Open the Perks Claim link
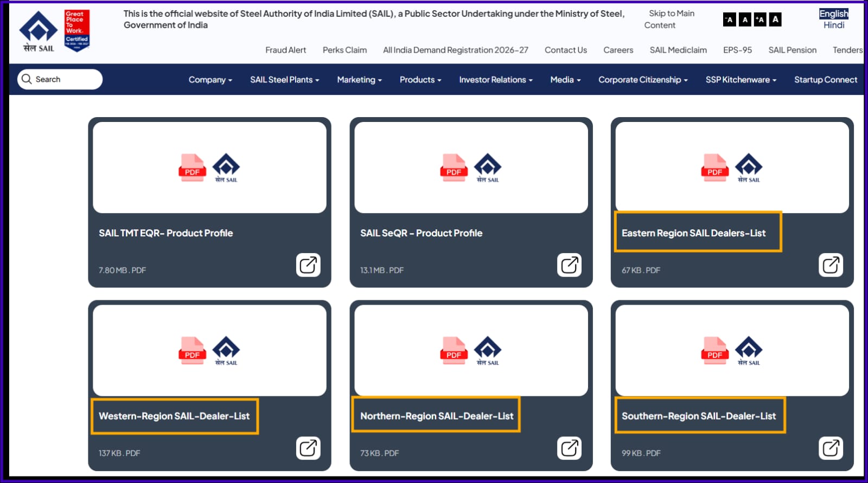 [x=344, y=50]
